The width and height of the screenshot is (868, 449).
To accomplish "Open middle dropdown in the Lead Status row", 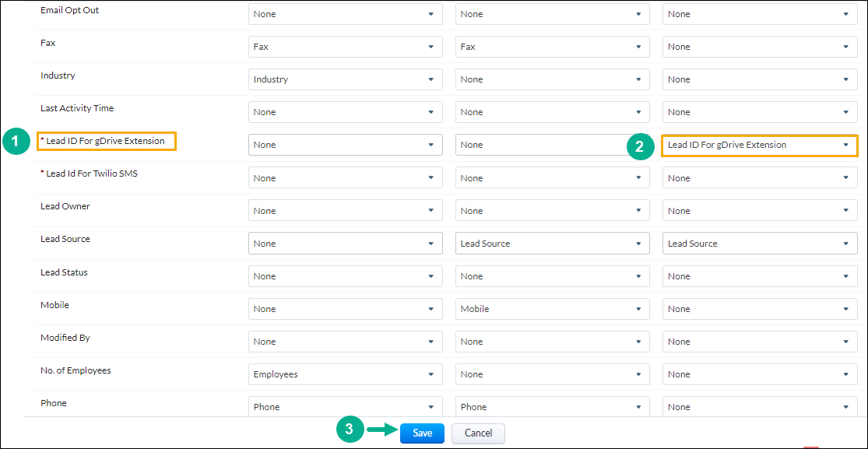I will 553,275.
